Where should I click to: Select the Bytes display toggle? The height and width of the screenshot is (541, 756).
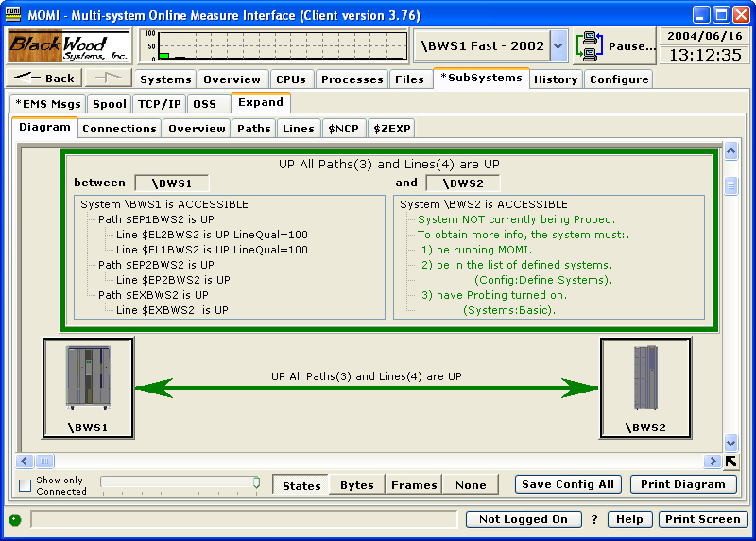(357, 485)
